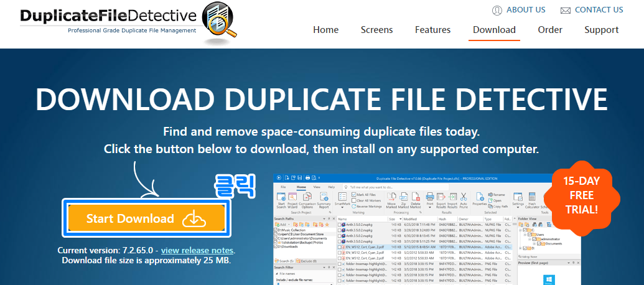Viewport: 644px width, 285px height.
Task: Open the dropdown arrow under Print
Action: (x=429, y=207)
